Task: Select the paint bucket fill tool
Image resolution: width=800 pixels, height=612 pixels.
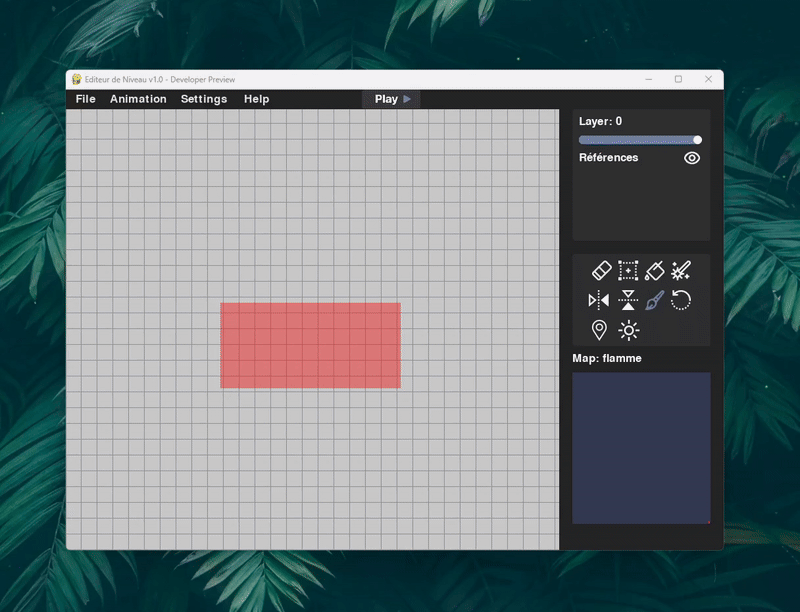Action: (655, 270)
